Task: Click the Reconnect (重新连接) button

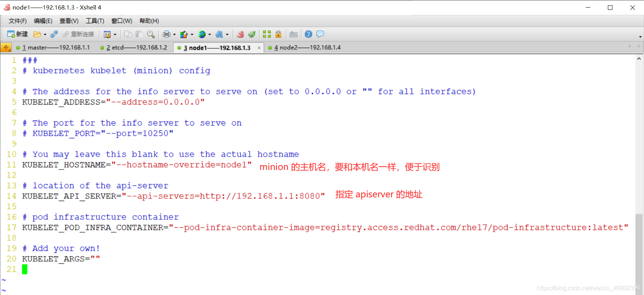Action: pyautogui.click(x=78, y=34)
